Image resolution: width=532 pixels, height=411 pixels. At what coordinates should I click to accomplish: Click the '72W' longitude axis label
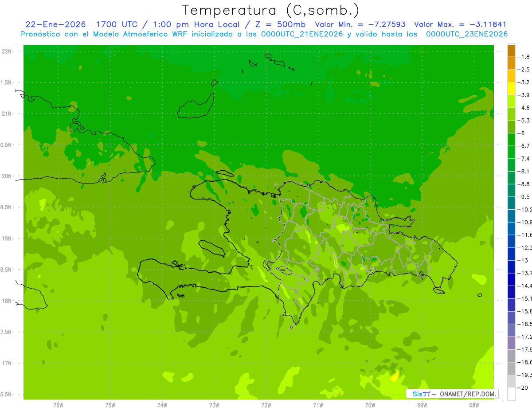click(x=266, y=405)
